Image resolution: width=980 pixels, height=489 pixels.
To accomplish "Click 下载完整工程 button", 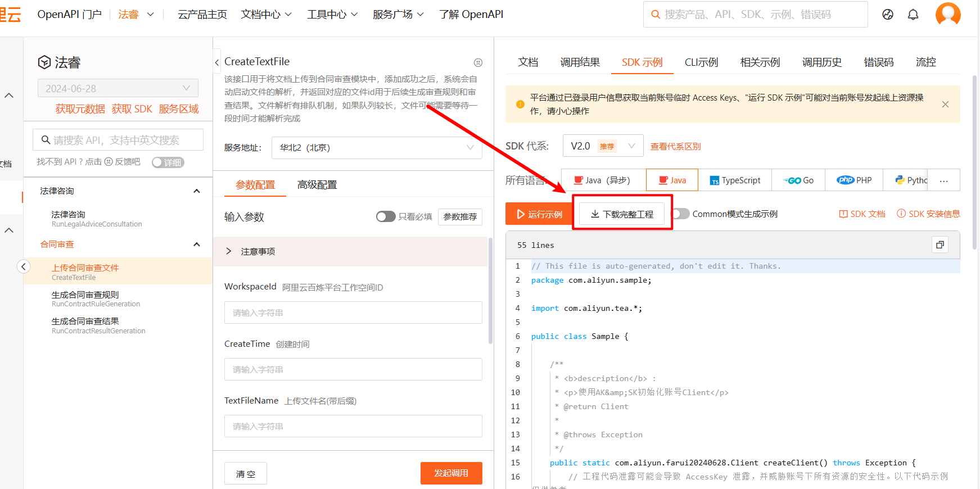I will pyautogui.click(x=622, y=214).
